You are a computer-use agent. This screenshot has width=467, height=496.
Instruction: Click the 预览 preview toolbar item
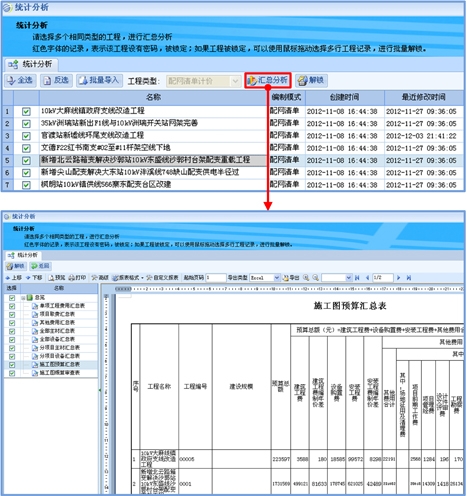pos(57,278)
